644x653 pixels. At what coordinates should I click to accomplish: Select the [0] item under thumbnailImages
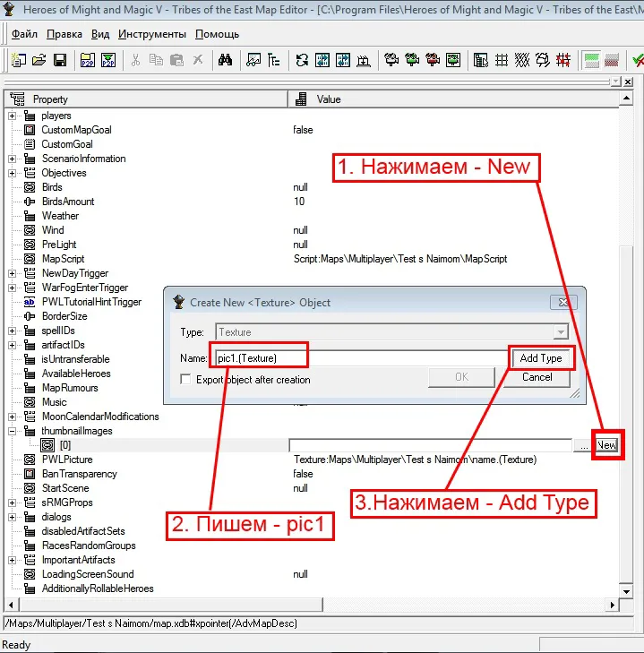click(x=65, y=445)
